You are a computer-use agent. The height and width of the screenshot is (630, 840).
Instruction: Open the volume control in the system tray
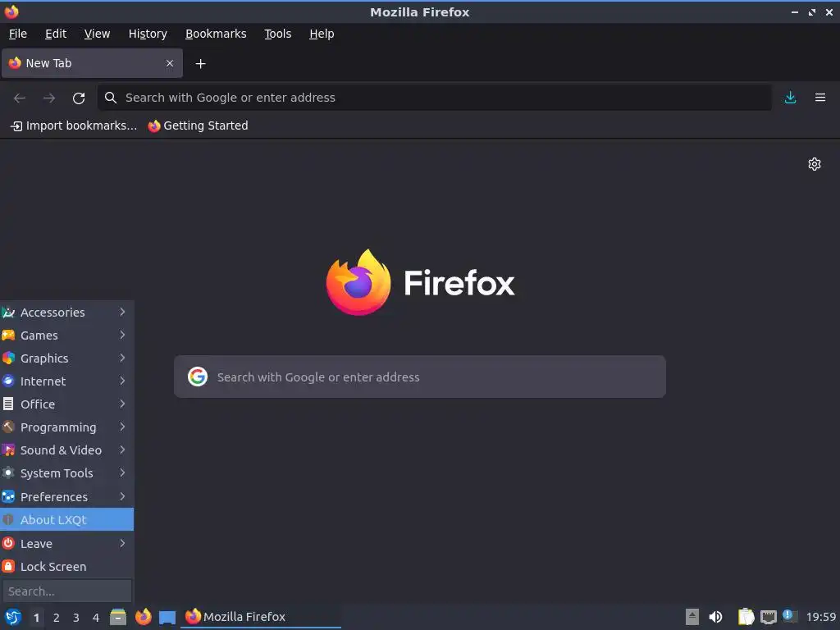715,617
